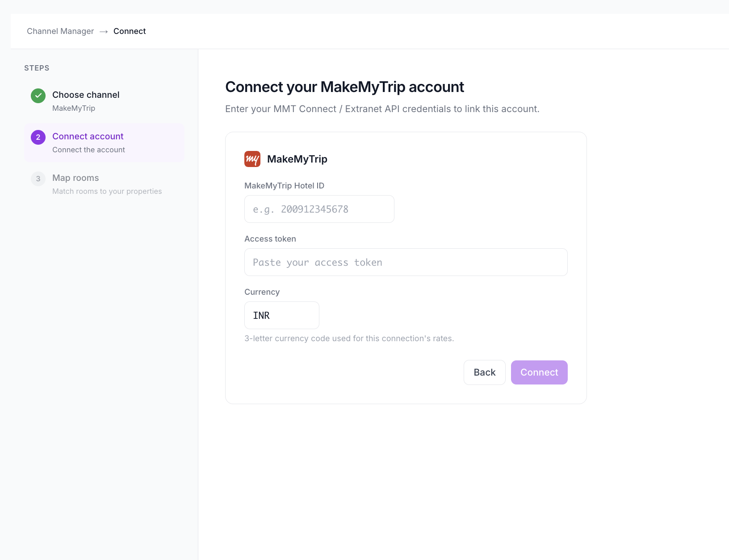729x560 pixels.
Task: Click the Back button
Action: [x=485, y=372]
